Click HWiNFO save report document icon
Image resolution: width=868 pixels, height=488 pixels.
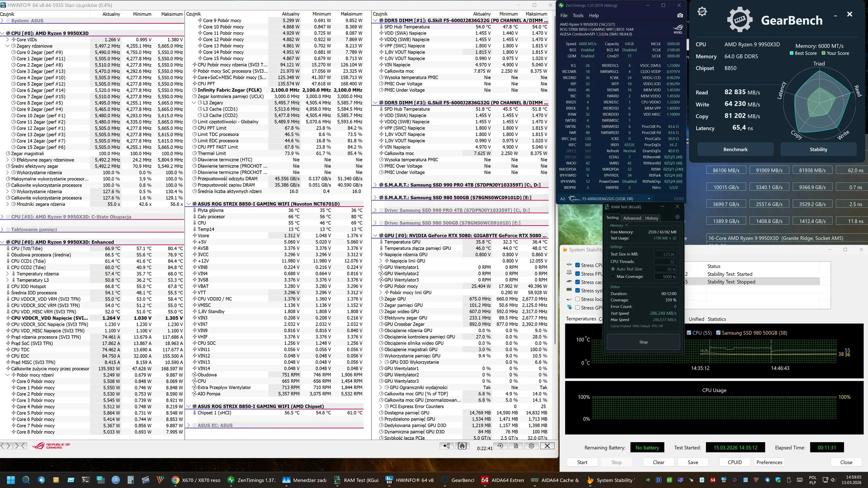tap(516, 446)
